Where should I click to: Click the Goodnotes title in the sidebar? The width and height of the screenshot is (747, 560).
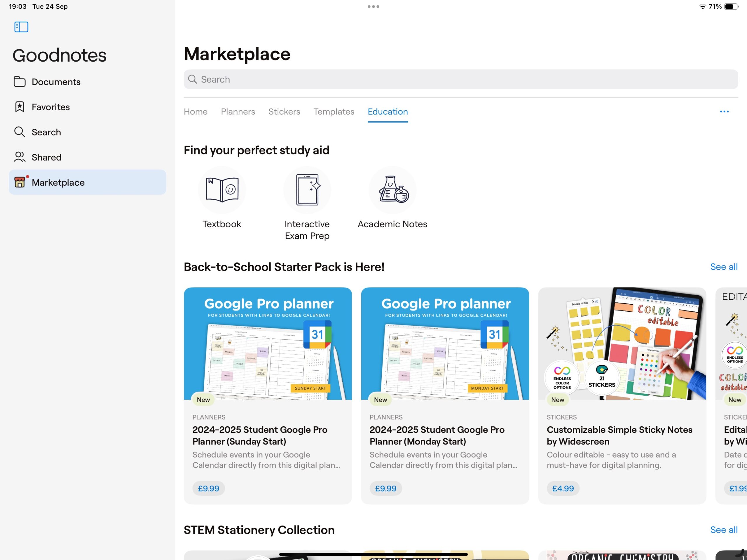pos(60,55)
